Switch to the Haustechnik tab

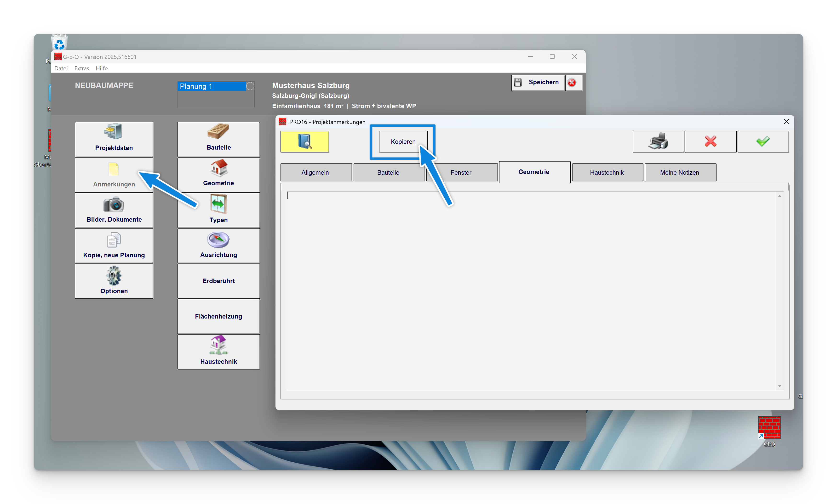pyautogui.click(x=607, y=172)
